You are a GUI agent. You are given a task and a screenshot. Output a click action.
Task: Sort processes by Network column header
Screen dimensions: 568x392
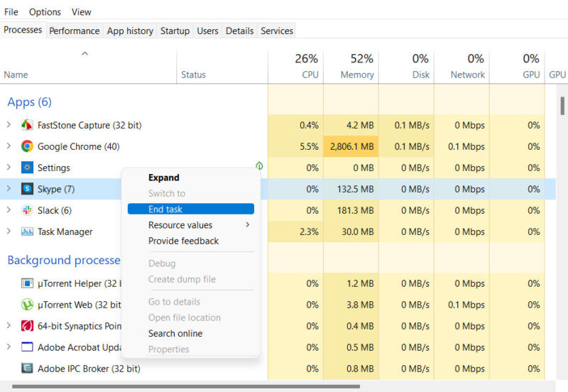coord(462,67)
